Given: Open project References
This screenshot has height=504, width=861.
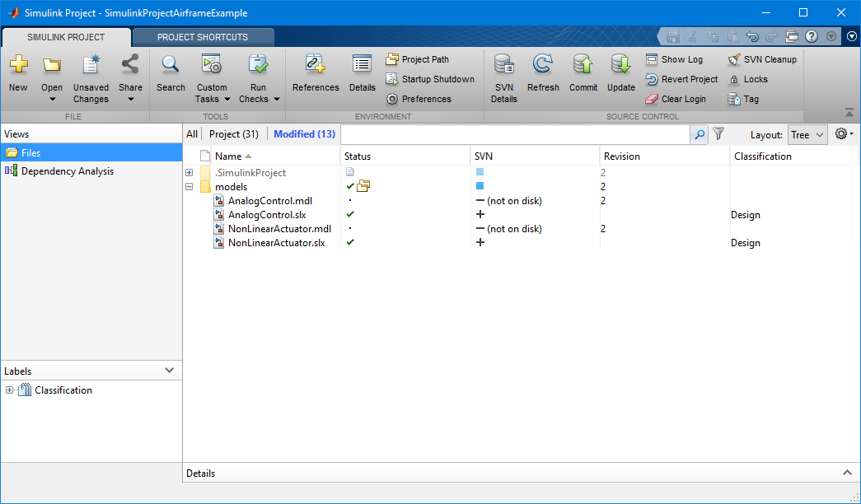Looking at the screenshot, I should point(316,73).
